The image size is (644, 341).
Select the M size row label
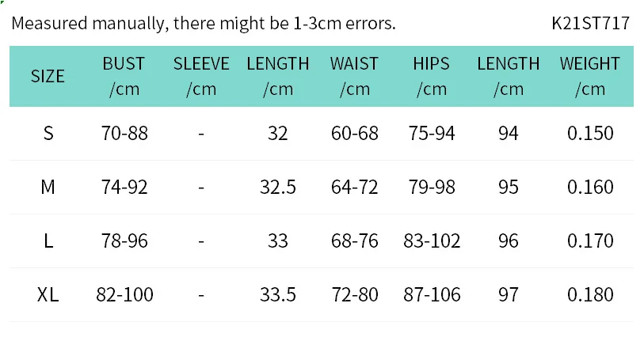pos(48,187)
